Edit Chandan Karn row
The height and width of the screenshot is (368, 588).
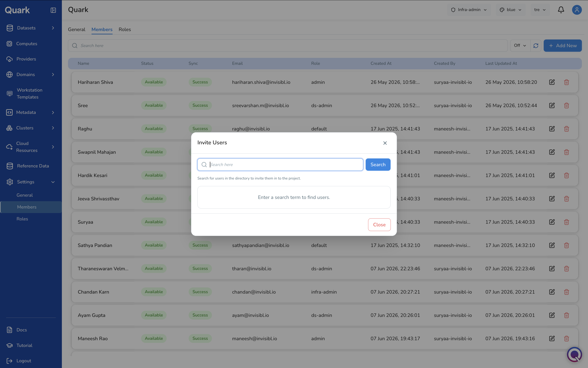coord(552,292)
